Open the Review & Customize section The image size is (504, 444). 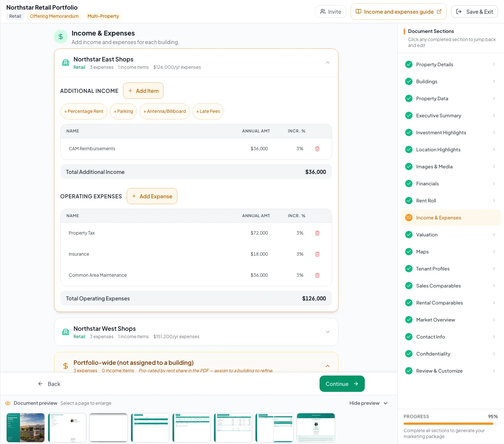click(x=451, y=371)
